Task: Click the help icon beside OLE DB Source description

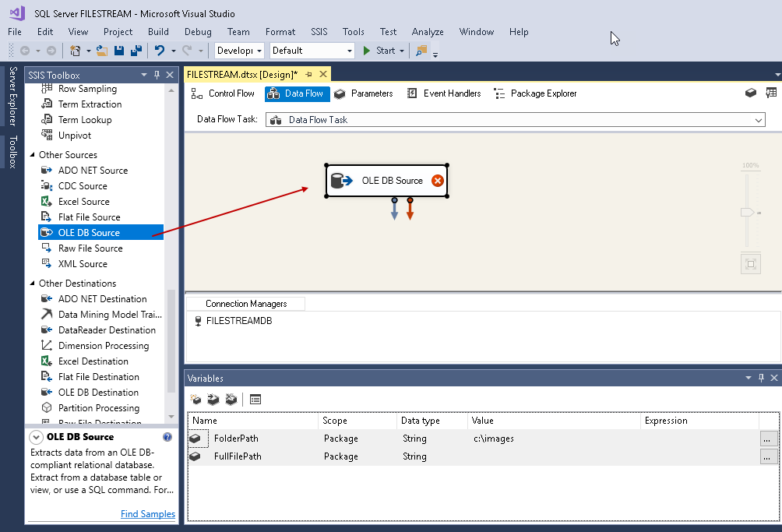Action: [x=167, y=438]
